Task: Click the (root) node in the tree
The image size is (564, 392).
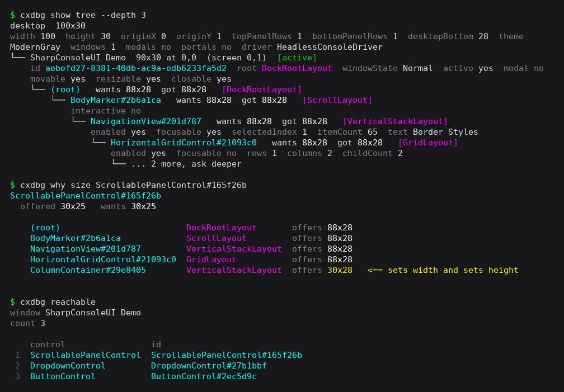Action: point(65,89)
